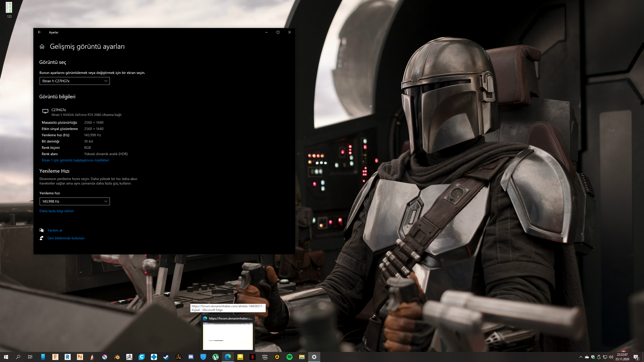The height and width of the screenshot is (362, 644).
Task: Switch to Microsoft Edge on the taskbar
Action: (228, 357)
